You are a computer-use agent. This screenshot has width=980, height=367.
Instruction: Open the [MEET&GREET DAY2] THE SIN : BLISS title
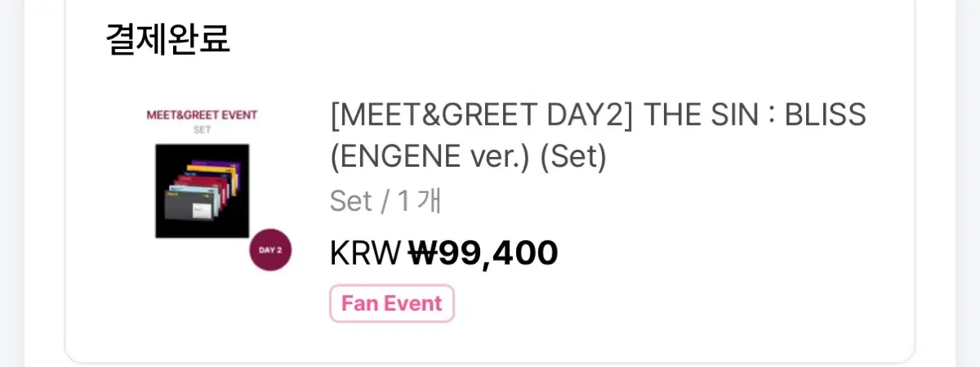click(x=598, y=115)
